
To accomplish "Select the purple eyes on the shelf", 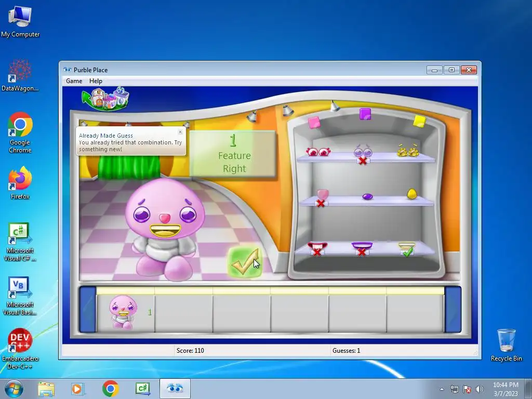I will pos(363,151).
